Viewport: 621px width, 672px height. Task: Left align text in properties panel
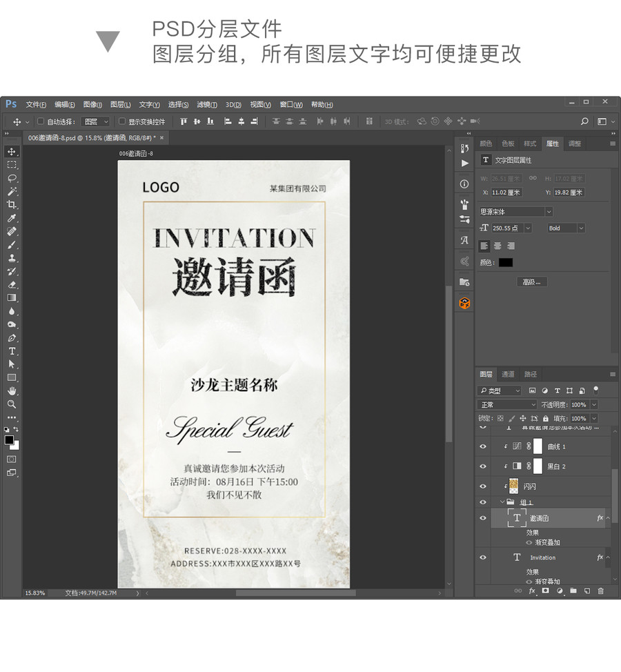coord(484,246)
